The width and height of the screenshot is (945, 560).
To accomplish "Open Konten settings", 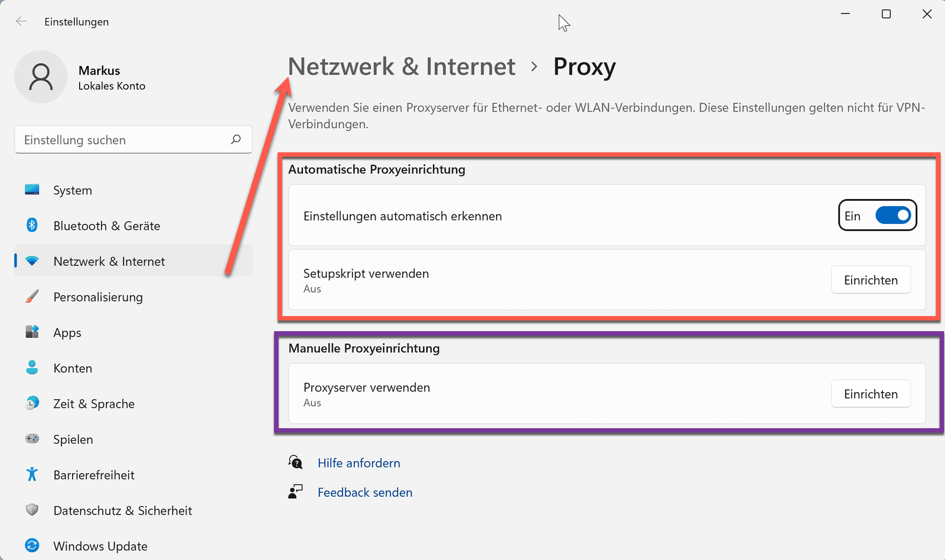I will click(x=73, y=367).
